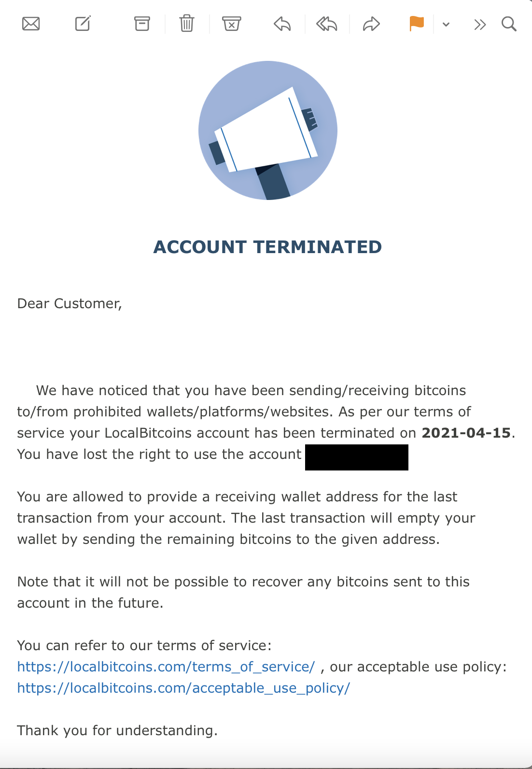The width and height of the screenshot is (532, 769).
Task: Click the ACCOUNT TERMINATED heading
Action: [x=267, y=247]
